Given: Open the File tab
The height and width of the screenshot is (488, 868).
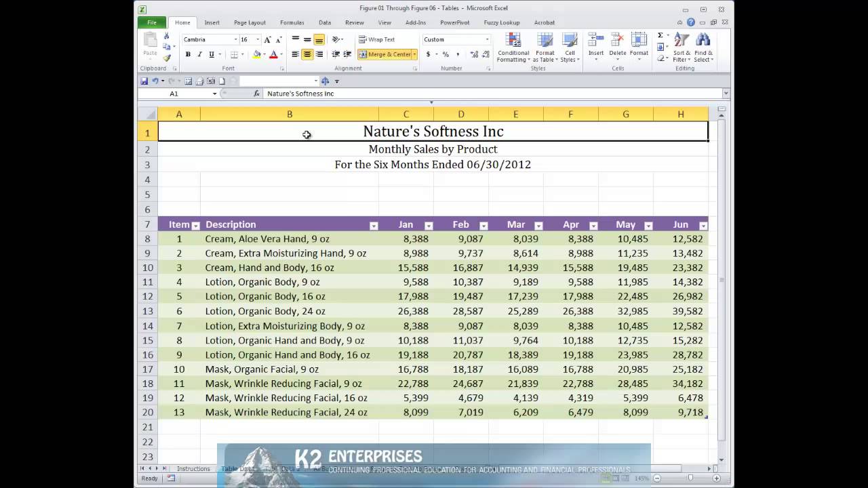Looking at the screenshot, I should (152, 22).
